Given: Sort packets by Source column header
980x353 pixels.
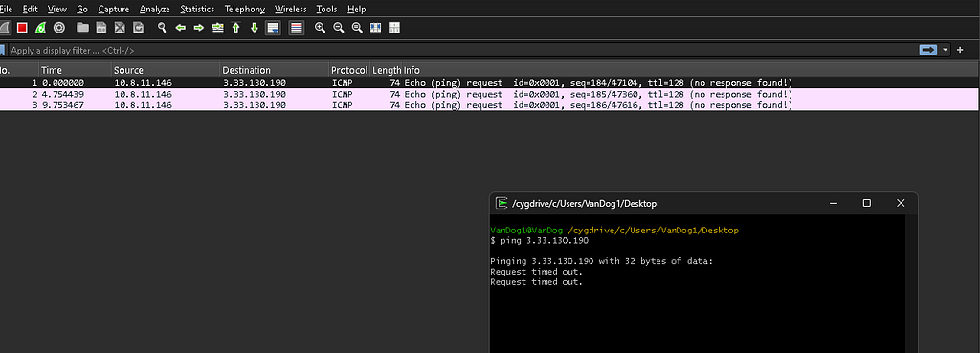Looking at the screenshot, I should point(166,70).
